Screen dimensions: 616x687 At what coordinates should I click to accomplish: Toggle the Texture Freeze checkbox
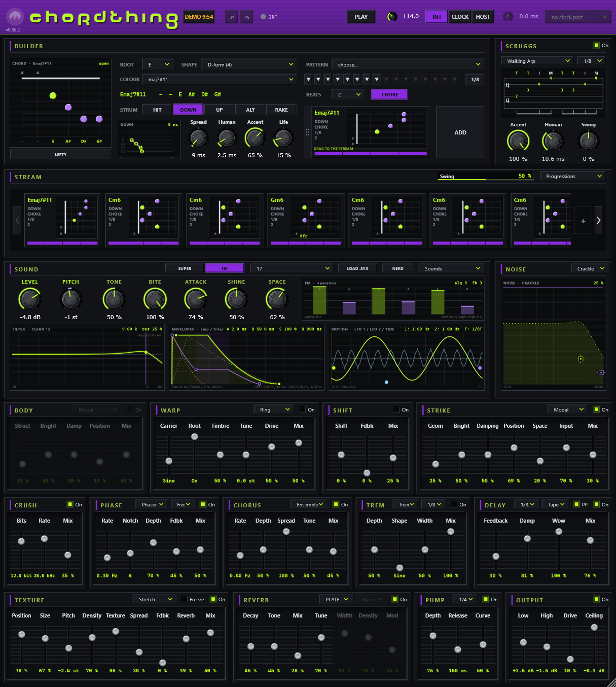point(184,599)
